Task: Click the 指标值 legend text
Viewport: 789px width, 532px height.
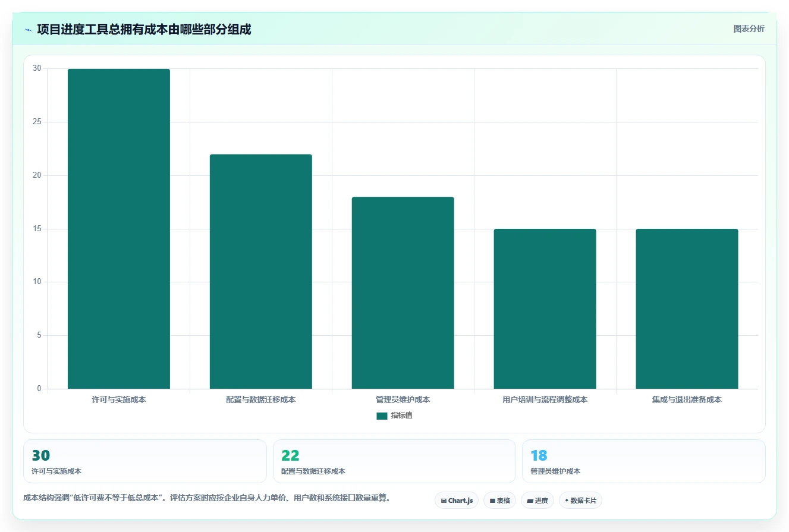Action: (402, 416)
